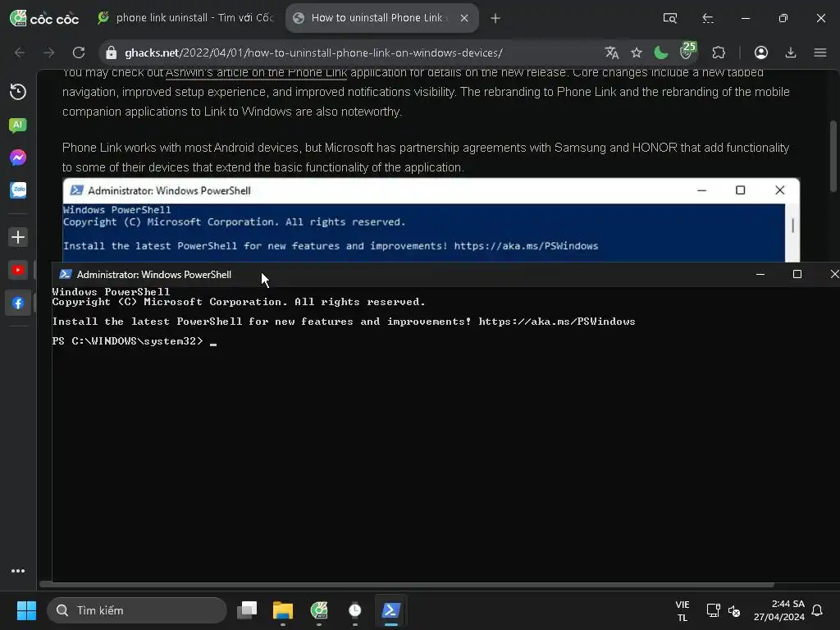
Task: Open the Windows Start menu
Action: (x=26, y=610)
